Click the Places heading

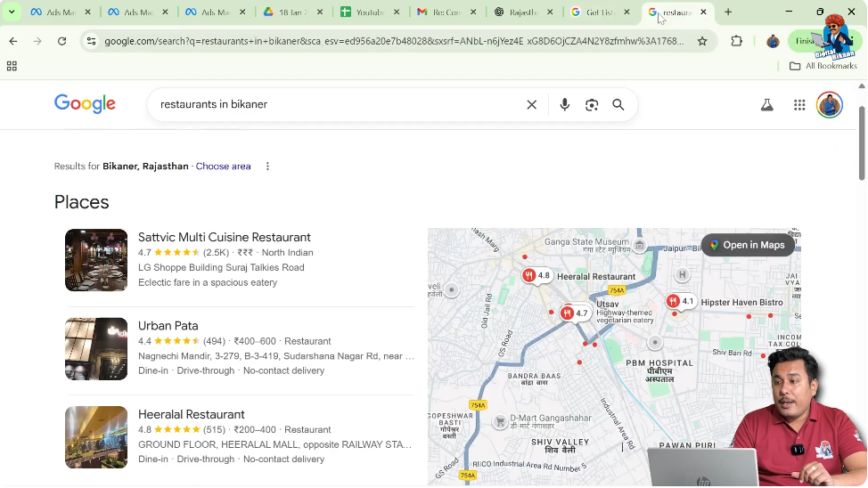[81, 202]
